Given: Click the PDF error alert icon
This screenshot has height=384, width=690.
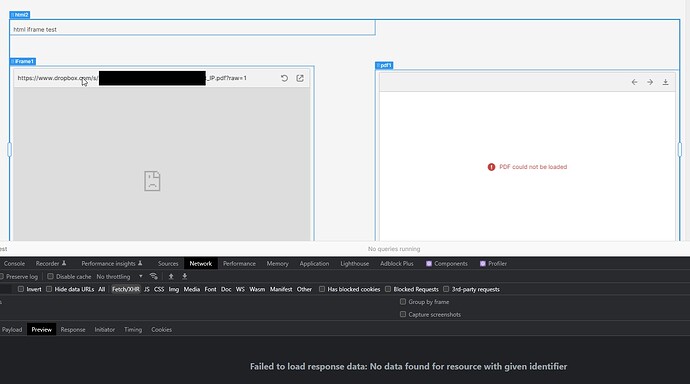Looking at the screenshot, I should 491,167.
